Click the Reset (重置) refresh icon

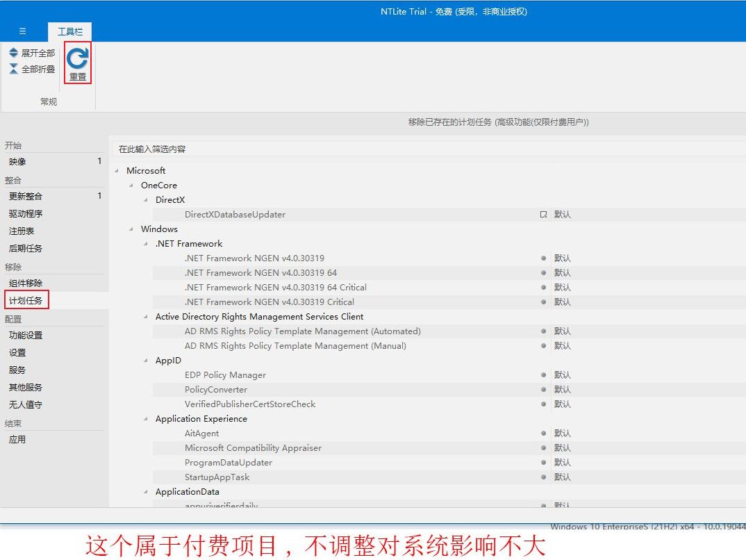click(77, 60)
